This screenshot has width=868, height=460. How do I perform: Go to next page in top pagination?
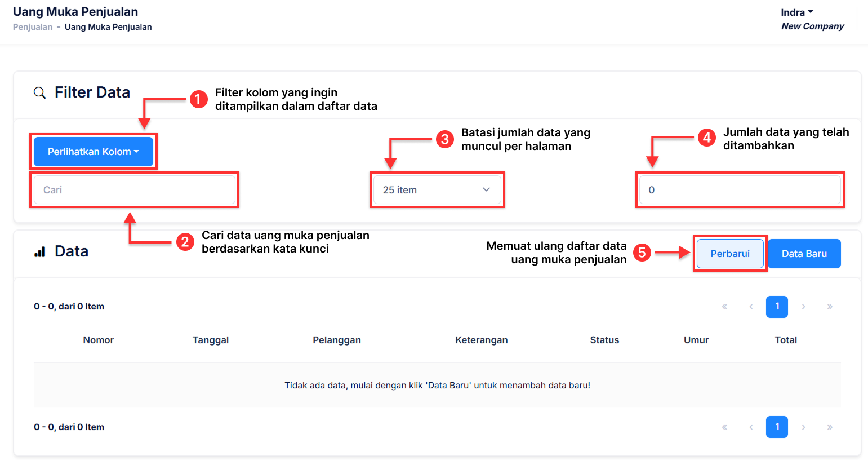[x=803, y=307]
